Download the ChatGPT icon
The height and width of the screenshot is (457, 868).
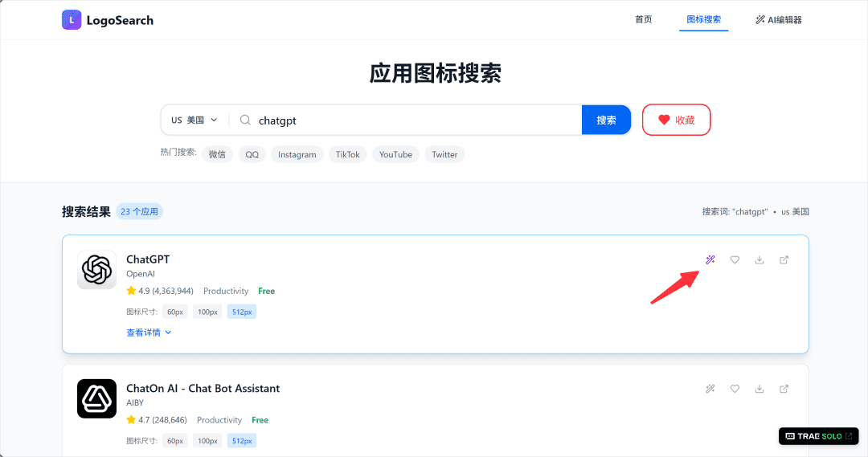[x=759, y=259]
